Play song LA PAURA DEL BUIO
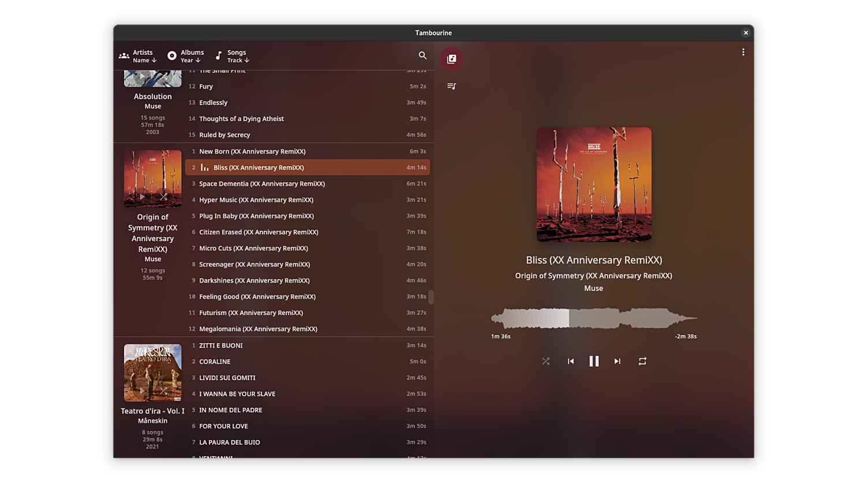Screen dimensions: 868x488 (x=308, y=442)
